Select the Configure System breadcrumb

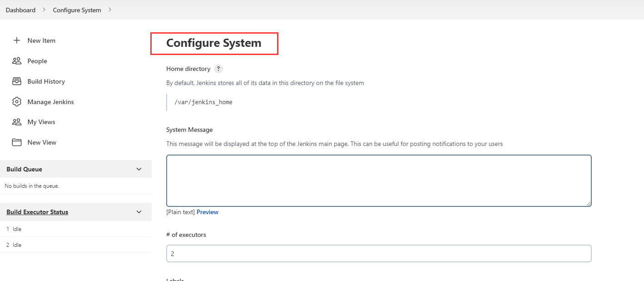pos(77,10)
